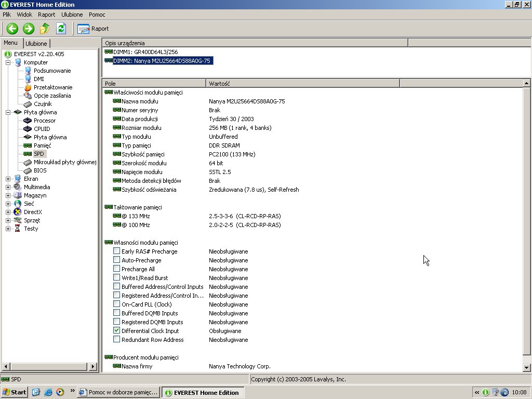This screenshot has height=399, width=532.
Task: Open the Raport menu
Action: point(46,15)
